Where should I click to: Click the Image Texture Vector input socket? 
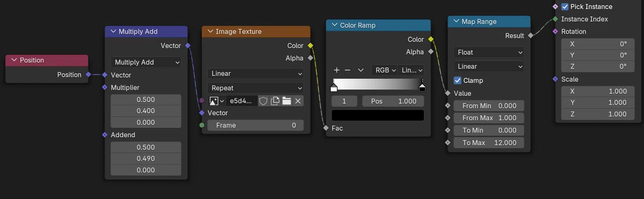[x=202, y=113]
